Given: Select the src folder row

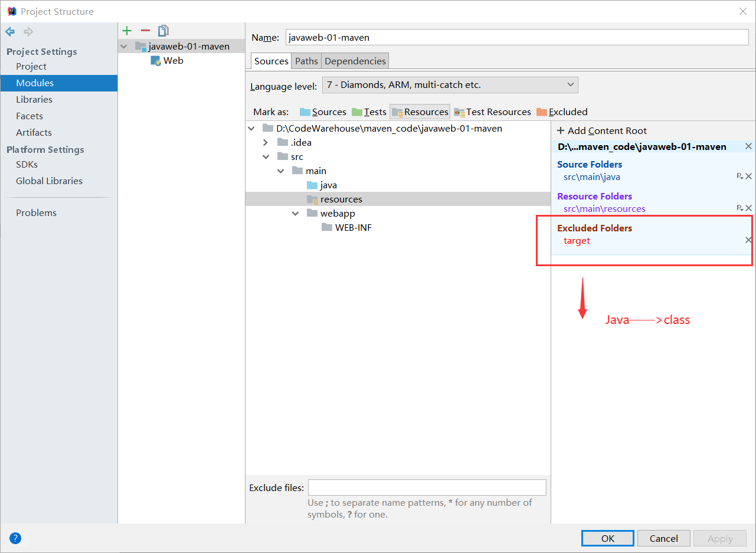Looking at the screenshot, I should 398,157.
